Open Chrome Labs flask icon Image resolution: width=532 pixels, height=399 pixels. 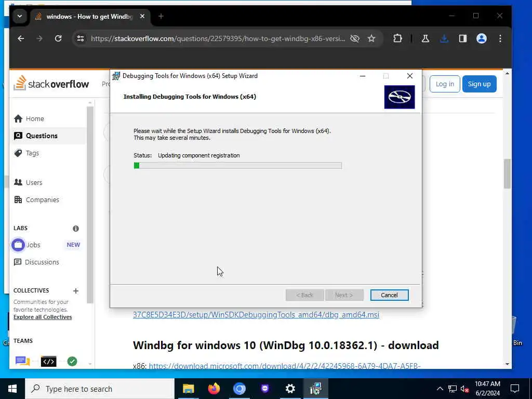point(425,38)
